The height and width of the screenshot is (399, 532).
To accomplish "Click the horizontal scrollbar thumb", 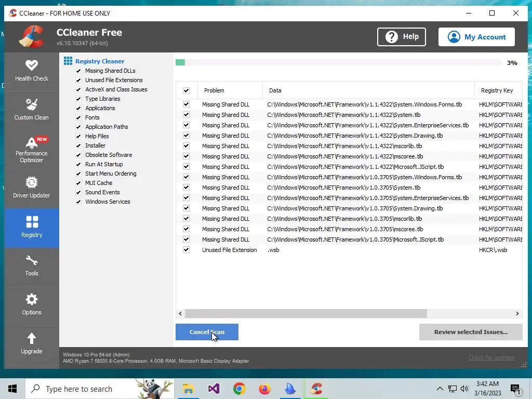I will tap(306, 313).
